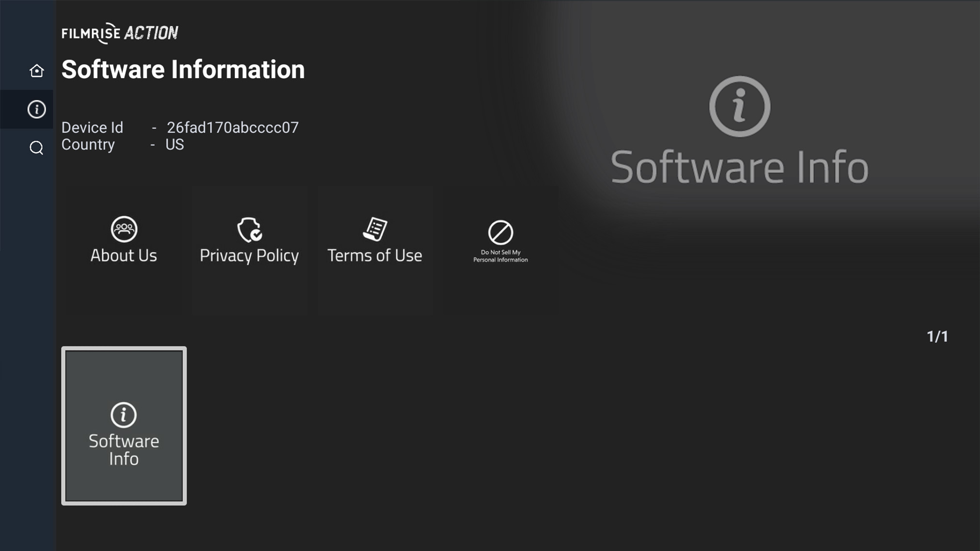This screenshot has height=551, width=980.
Task: Click the Device Id value 26fad170abcccc07
Action: pyautogui.click(x=233, y=127)
